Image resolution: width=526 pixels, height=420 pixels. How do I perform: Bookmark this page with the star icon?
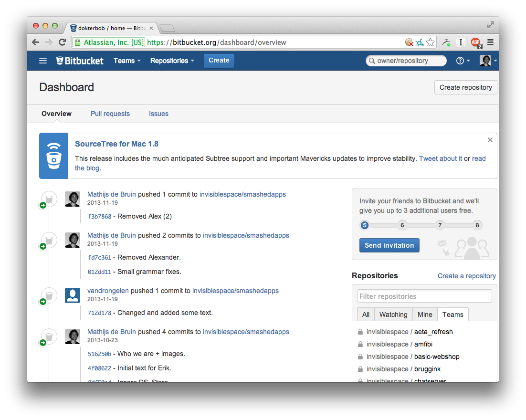click(x=431, y=42)
